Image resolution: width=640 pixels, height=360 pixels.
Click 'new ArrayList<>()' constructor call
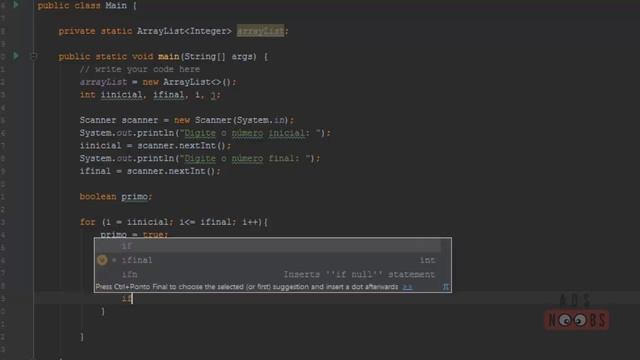(187, 82)
